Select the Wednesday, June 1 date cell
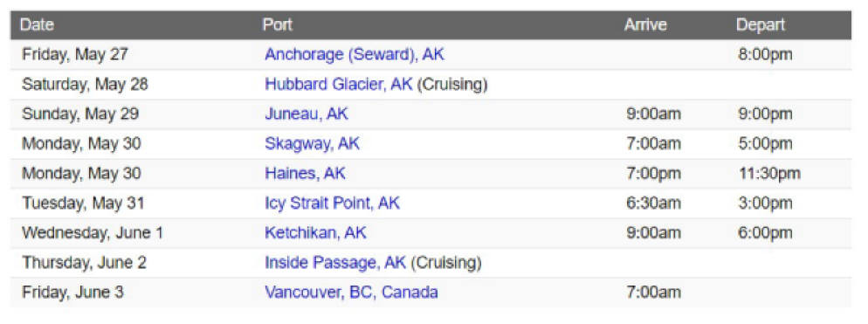The image size is (868, 324). [93, 233]
